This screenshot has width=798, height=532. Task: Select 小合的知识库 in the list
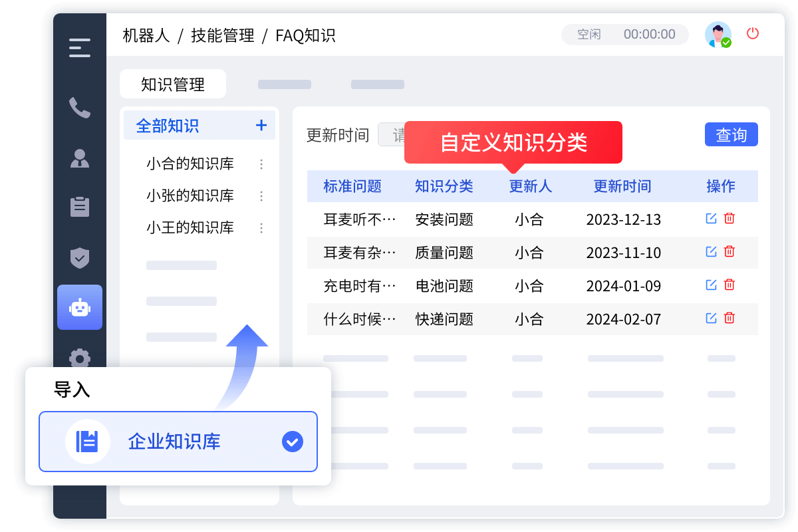(x=190, y=164)
